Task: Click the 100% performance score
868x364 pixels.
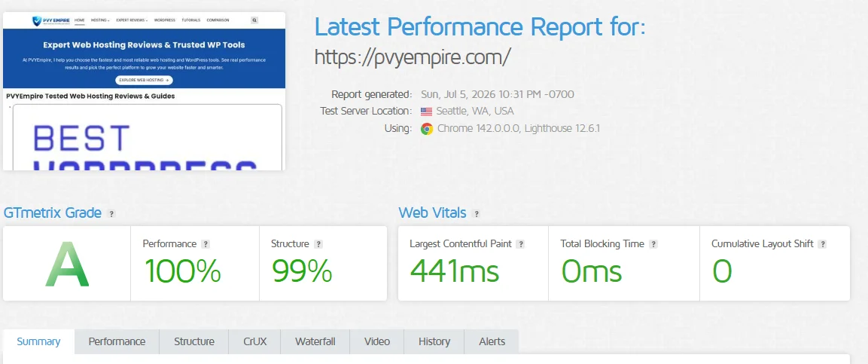Action: pos(183,271)
